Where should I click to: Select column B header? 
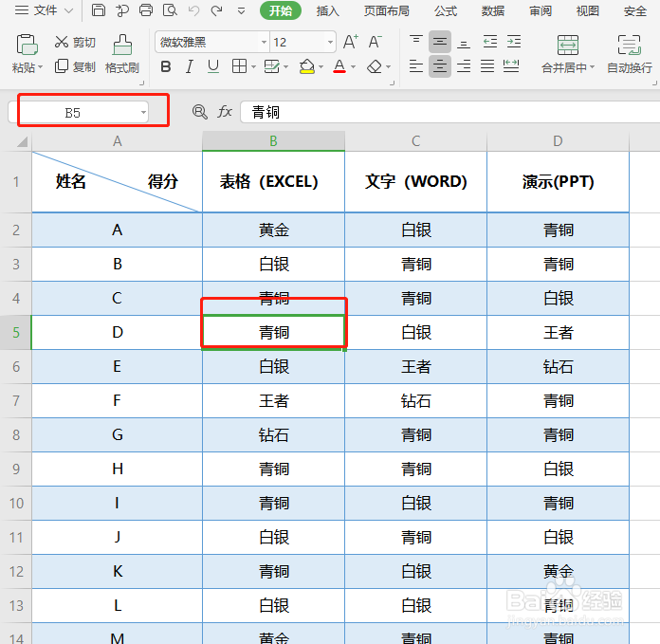pyautogui.click(x=274, y=141)
